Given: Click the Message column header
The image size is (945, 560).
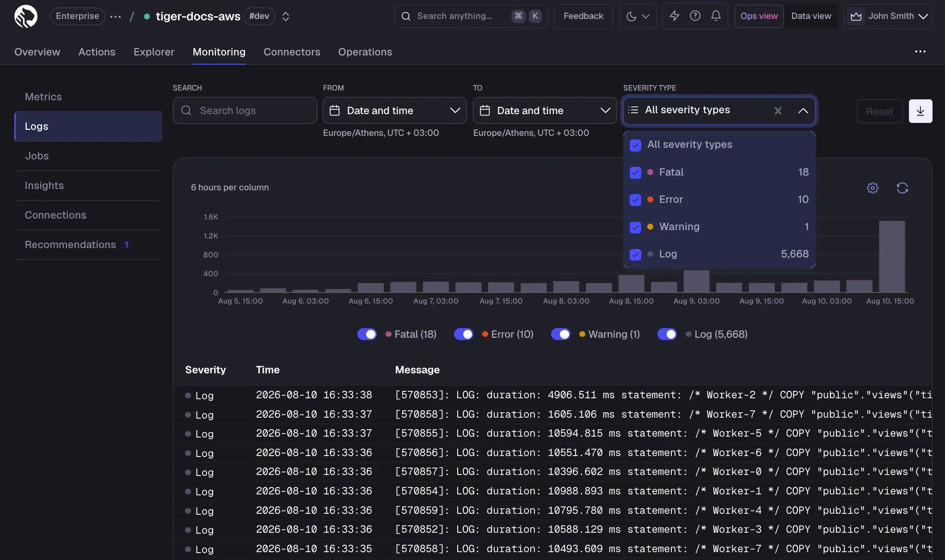Looking at the screenshot, I should [x=417, y=370].
